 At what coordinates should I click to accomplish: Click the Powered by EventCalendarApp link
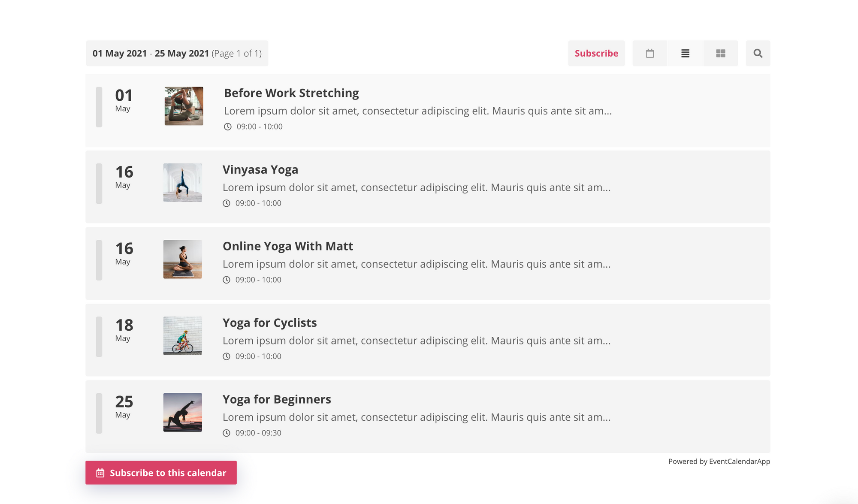click(719, 462)
